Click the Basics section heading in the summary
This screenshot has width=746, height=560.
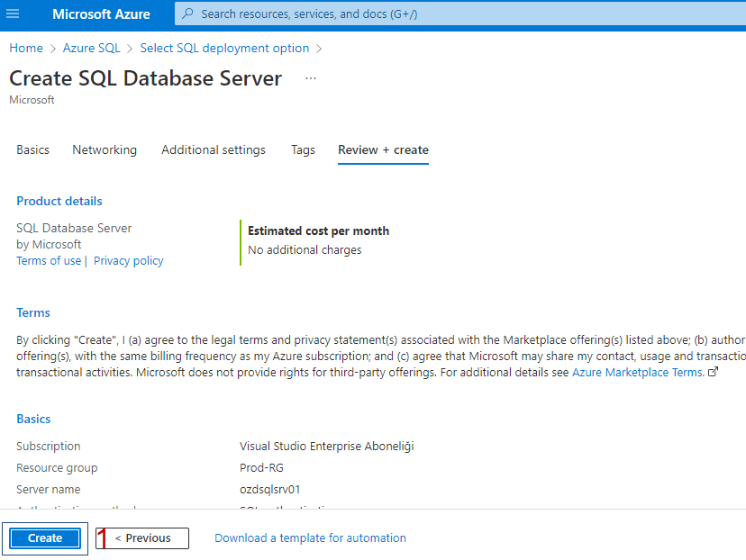(33, 419)
